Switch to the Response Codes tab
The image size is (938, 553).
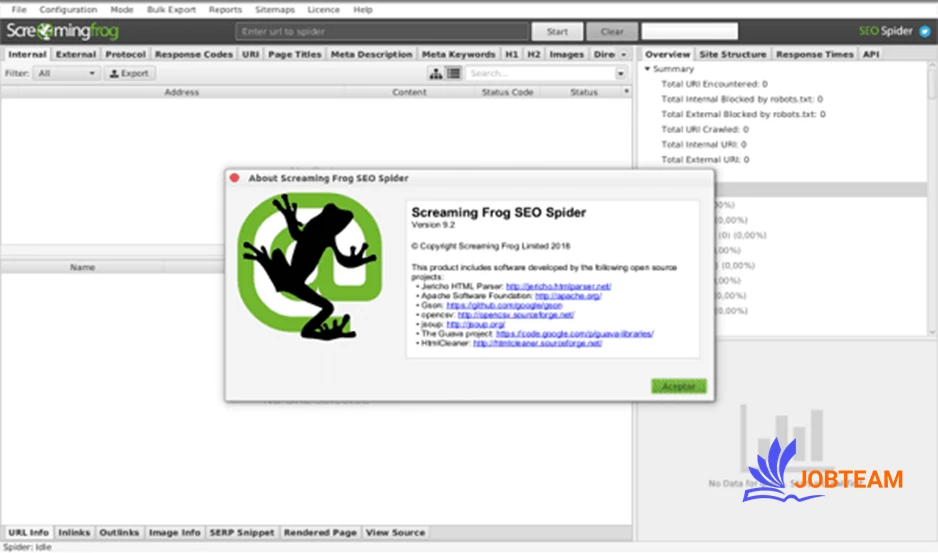tap(194, 54)
